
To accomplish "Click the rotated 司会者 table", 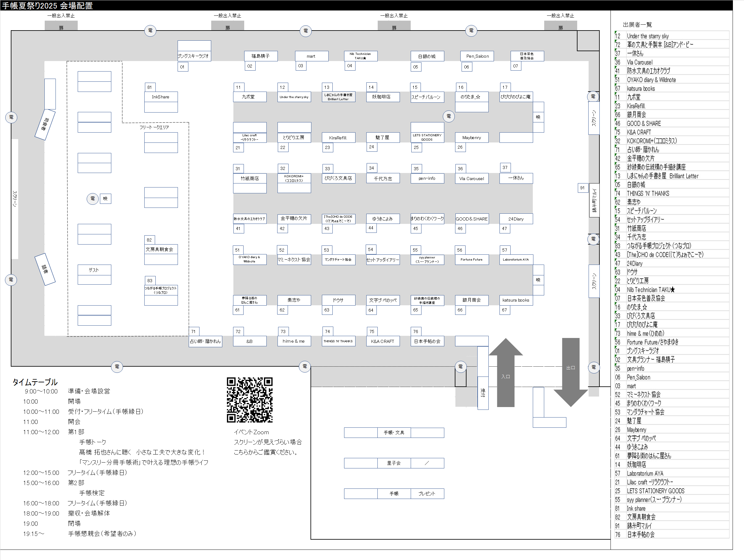I will click(x=45, y=125).
